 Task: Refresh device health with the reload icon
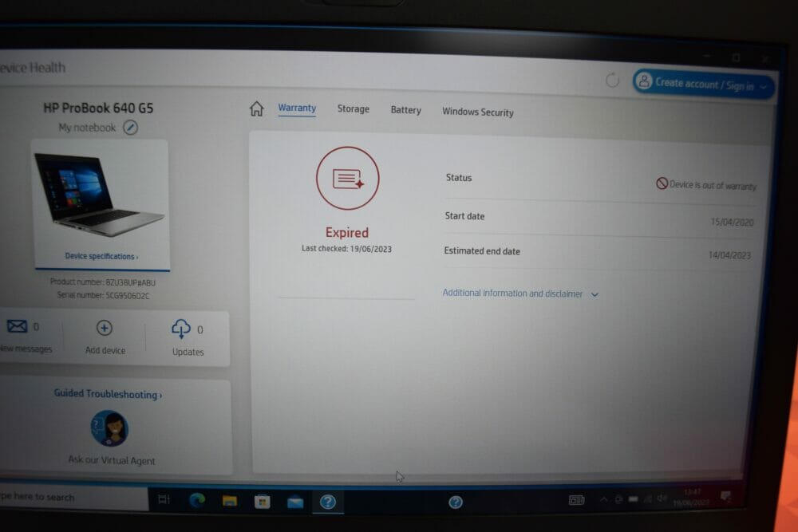(612, 80)
